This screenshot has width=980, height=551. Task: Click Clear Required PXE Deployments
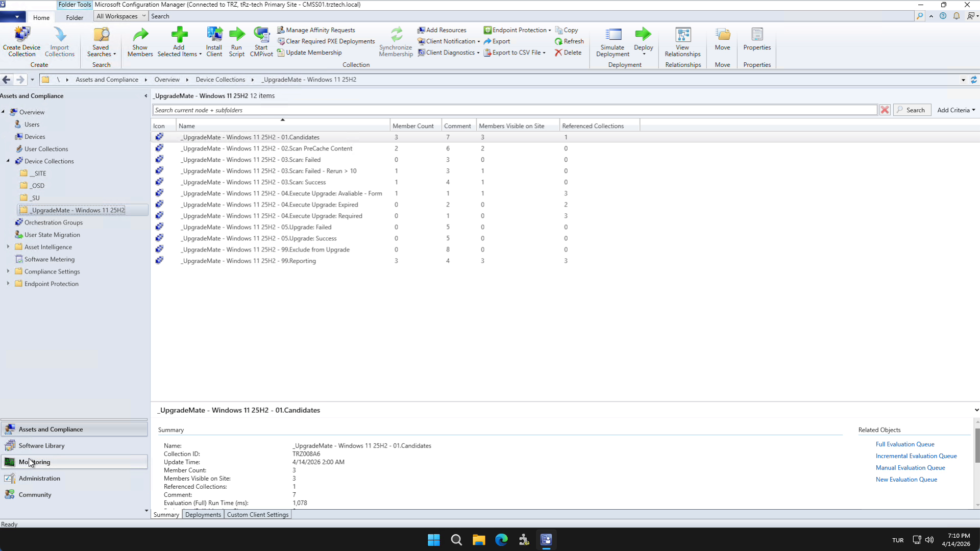326,41
